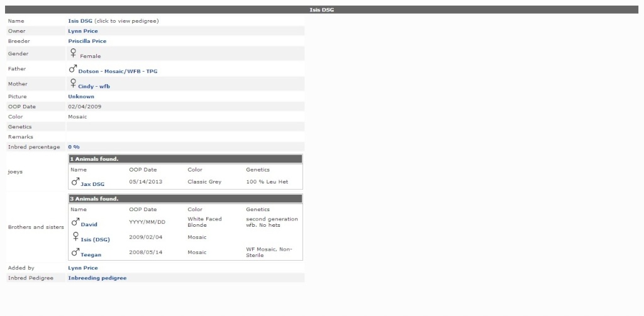This screenshot has width=644, height=316.
Task: Click genetics value '100 % Leu Het'
Action: [x=267, y=182]
